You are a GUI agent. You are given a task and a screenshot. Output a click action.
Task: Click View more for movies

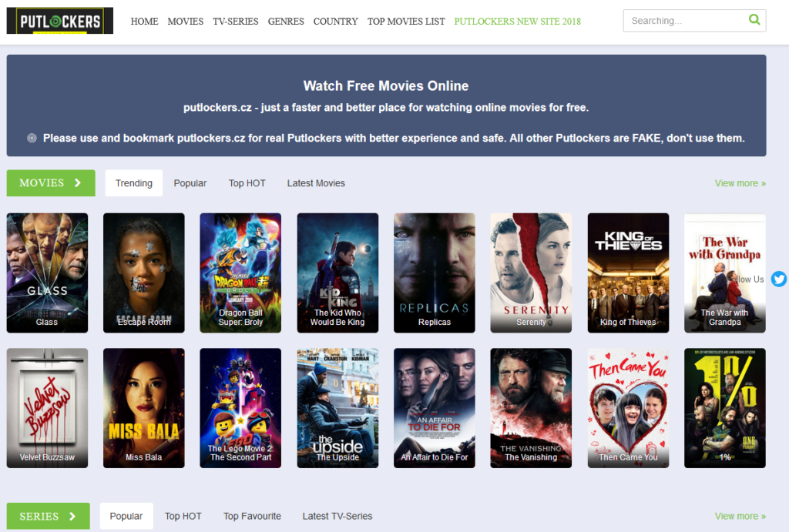coord(740,183)
